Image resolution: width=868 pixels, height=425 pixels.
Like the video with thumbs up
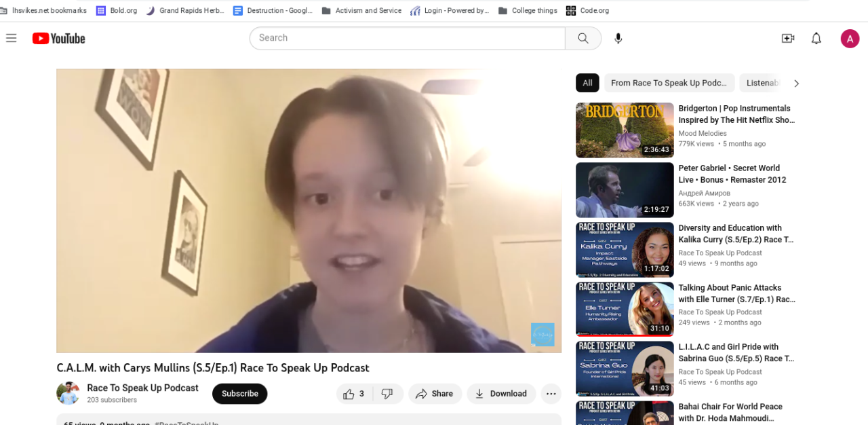[354, 394]
